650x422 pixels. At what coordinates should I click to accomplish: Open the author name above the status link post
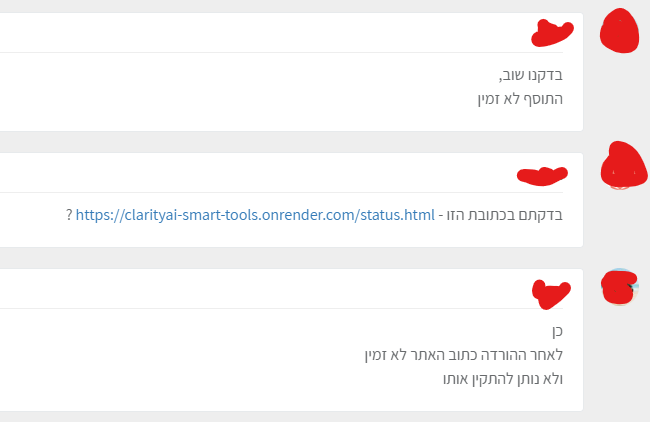(x=542, y=176)
